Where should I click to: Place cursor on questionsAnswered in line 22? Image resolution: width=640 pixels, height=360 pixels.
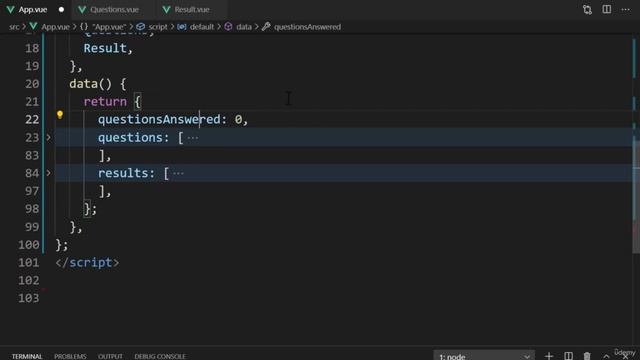pos(159,119)
